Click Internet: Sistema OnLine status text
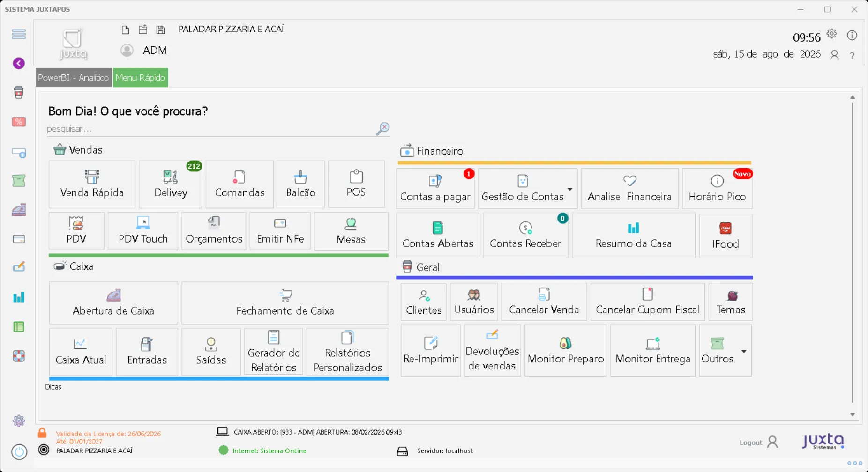This screenshot has height=472, width=868. pyautogui.click(x=269, y=451)
